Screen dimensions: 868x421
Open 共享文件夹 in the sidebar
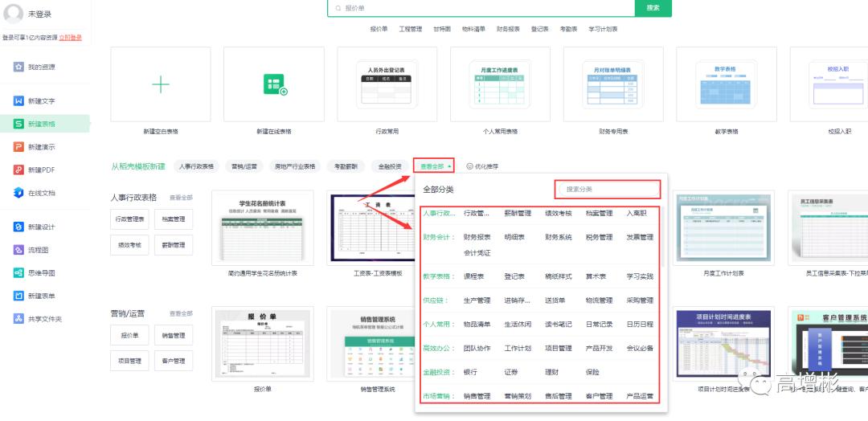point(38,319)
